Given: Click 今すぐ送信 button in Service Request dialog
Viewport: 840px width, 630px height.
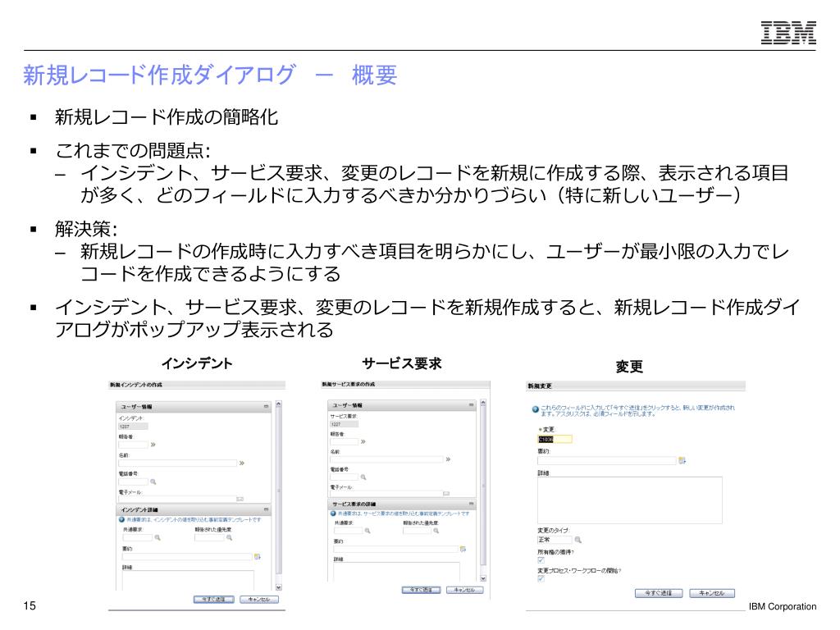Looking at the screenshot, I should (x=421, y=590).
